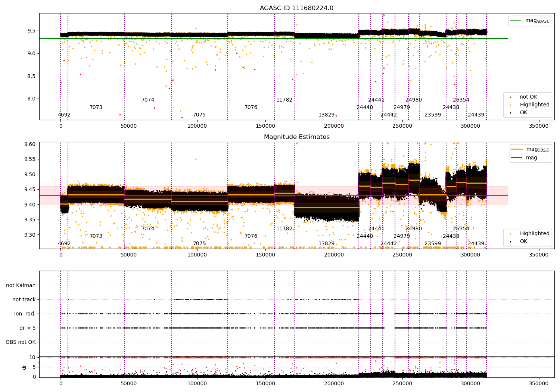The height and width of the screenshot is (392, 560).
Task: Click obsid label 26354 in Magnitude Estimates plot
Action: pyautogui.click(x=461, y=229)
